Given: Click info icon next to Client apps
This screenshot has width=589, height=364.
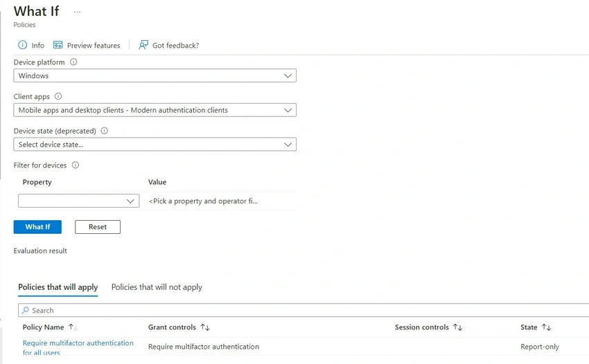Looking at the screenshot, I should click(58, 96).
